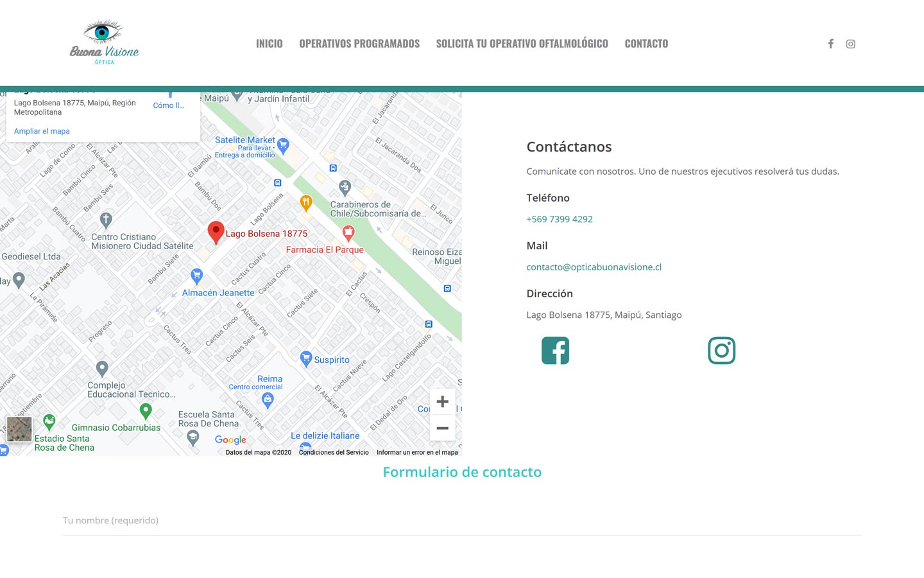Click the Buona Visione logo
Screen dimensions: 924x578
[104, 42]
